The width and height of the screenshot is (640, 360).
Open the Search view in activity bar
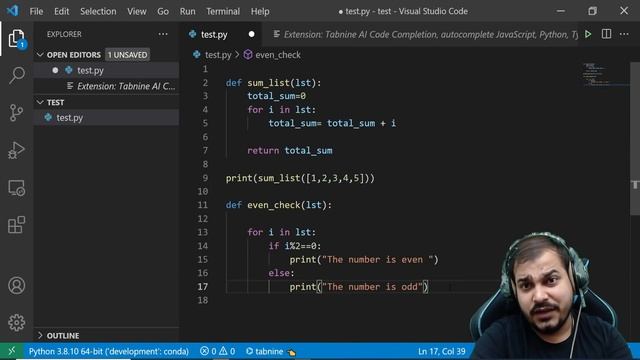[x=16, y=76]
